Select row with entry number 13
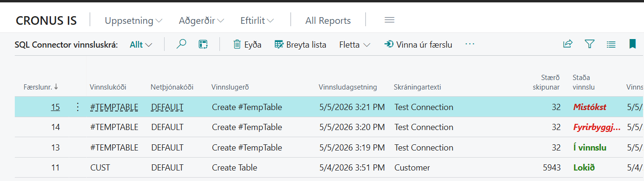The height and width of the screenshot is (181, 644). [x=55, y=148]
